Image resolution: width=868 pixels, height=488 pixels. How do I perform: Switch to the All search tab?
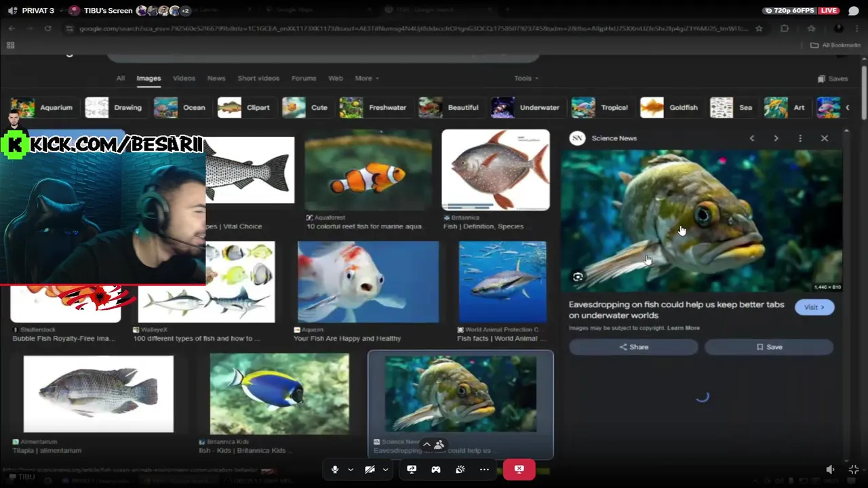coord(120,78)
